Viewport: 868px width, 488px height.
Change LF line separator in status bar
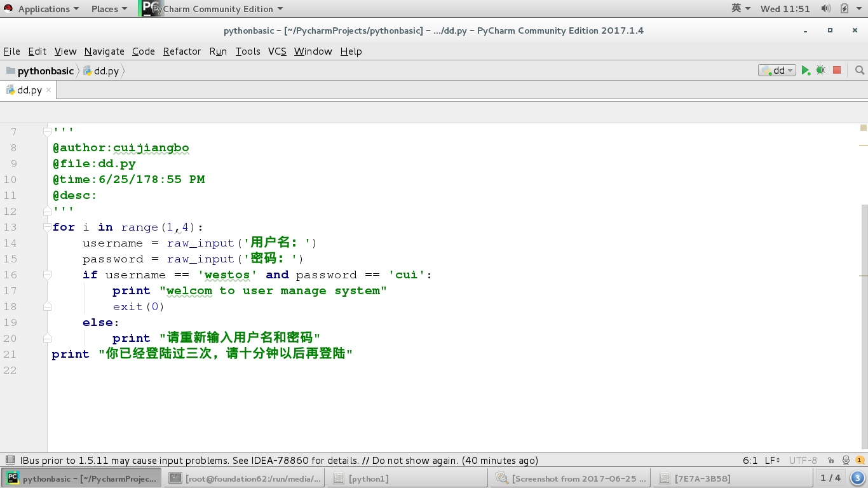point(773,461)
